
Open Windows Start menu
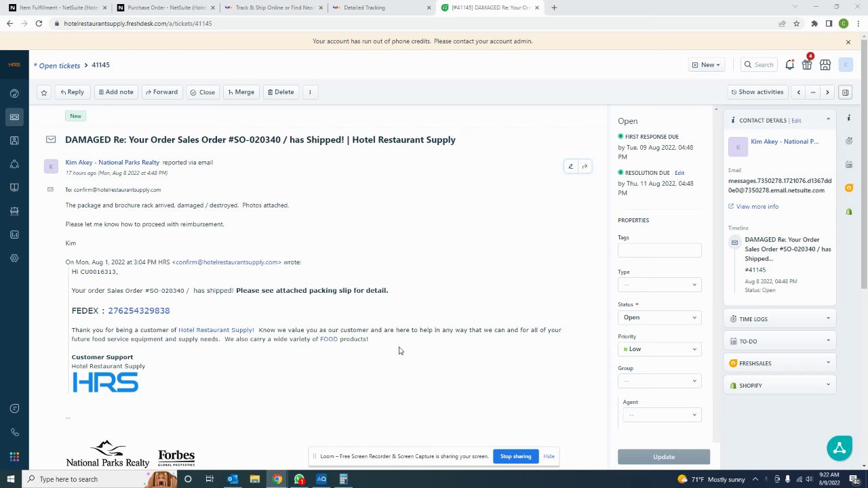tap(11, 479)
